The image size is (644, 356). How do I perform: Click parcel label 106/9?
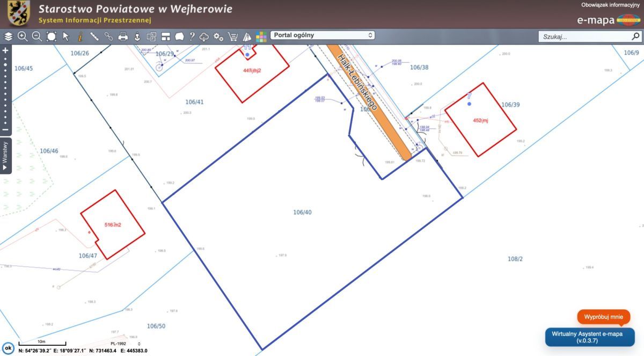click(x=632, y=53)
